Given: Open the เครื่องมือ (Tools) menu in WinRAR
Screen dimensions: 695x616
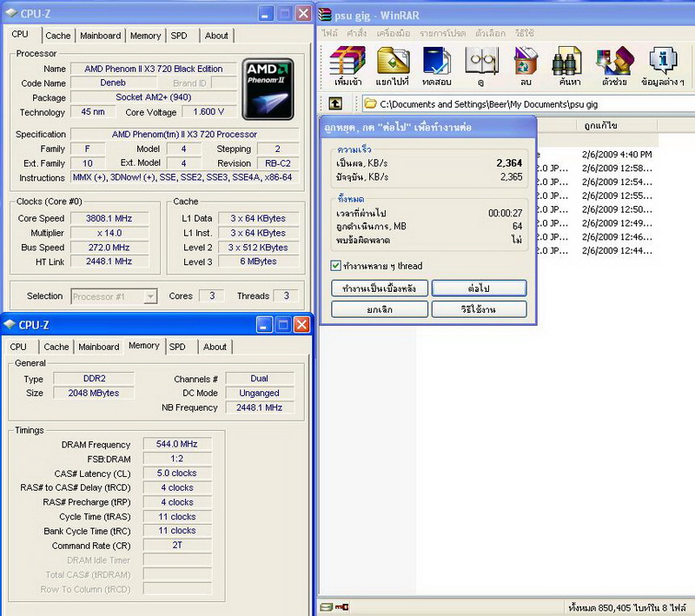Looking at the screenshot, I should click(394, 33).
